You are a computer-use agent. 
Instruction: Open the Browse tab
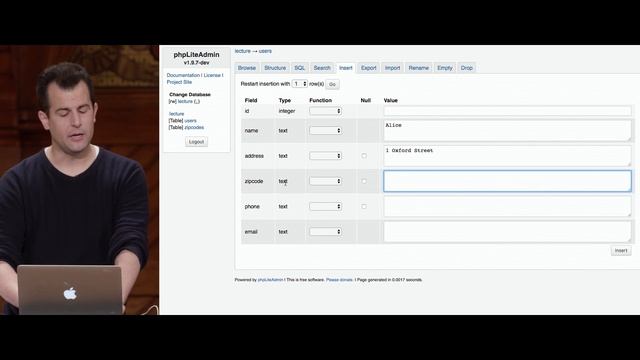tap(247, 68)
